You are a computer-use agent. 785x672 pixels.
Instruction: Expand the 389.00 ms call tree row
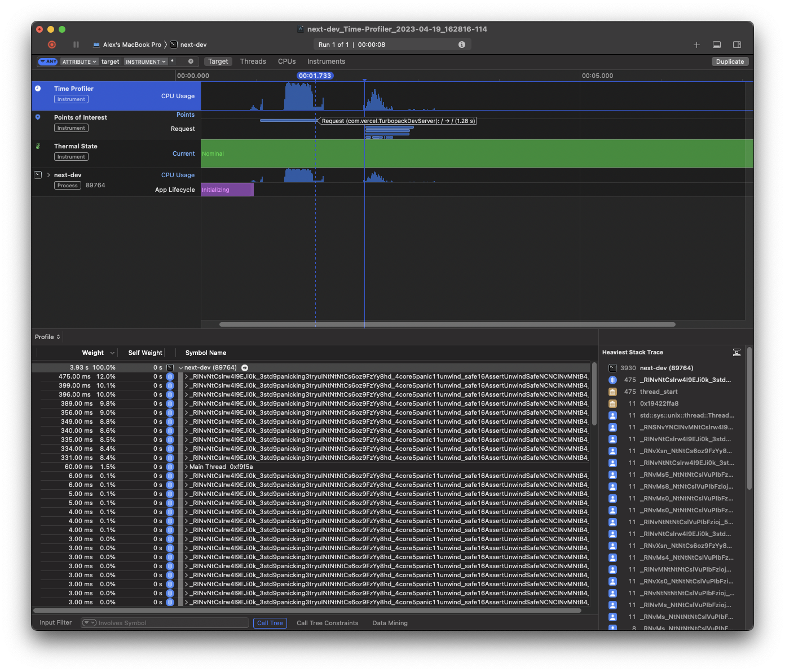pos(186,403)
